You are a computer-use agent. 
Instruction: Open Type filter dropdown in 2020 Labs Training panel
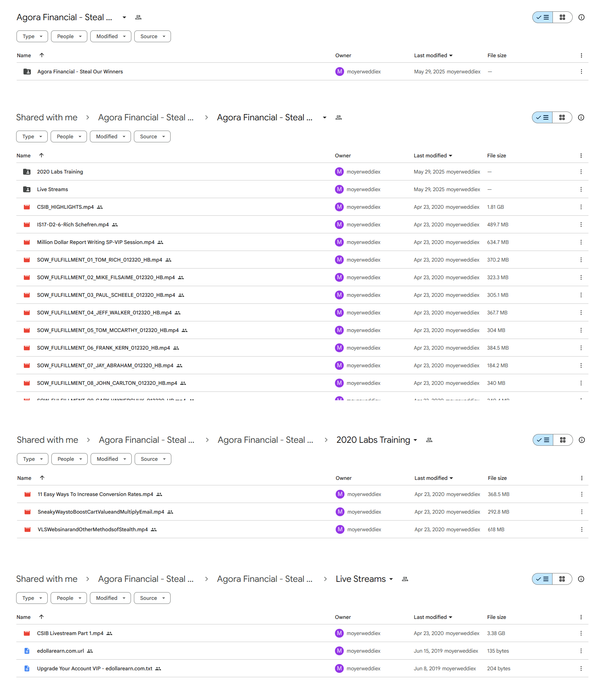33,459
